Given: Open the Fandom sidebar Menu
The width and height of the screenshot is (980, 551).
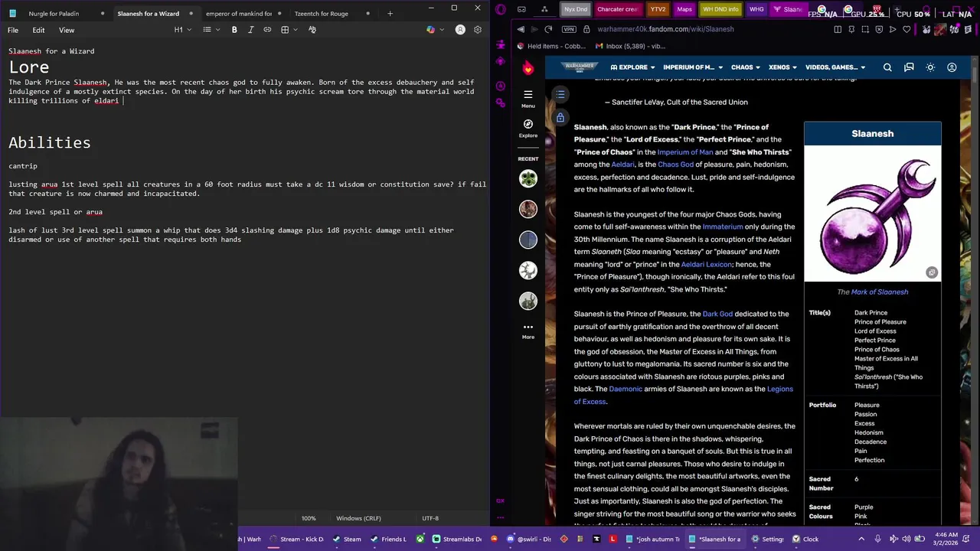Looking at the screenshot, I should [x=528, y=98].
